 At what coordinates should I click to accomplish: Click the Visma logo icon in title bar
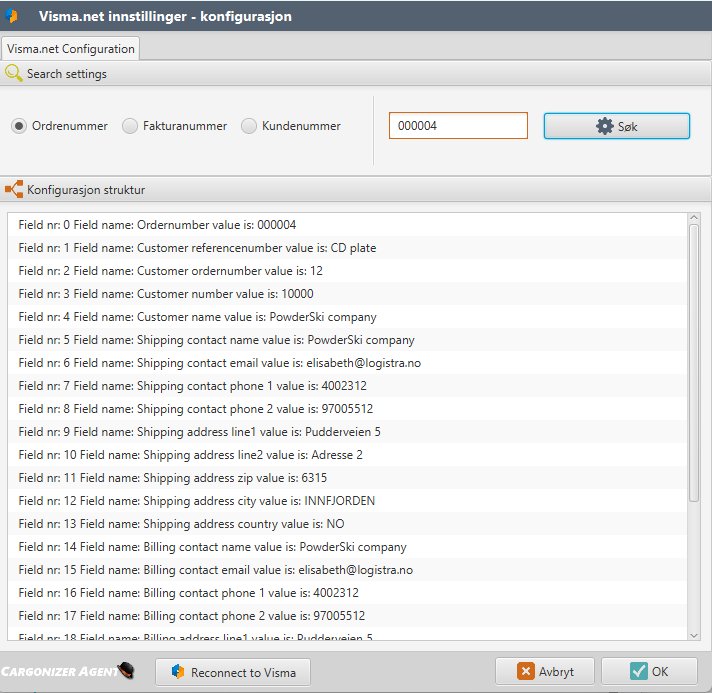[x=14, y=15]
